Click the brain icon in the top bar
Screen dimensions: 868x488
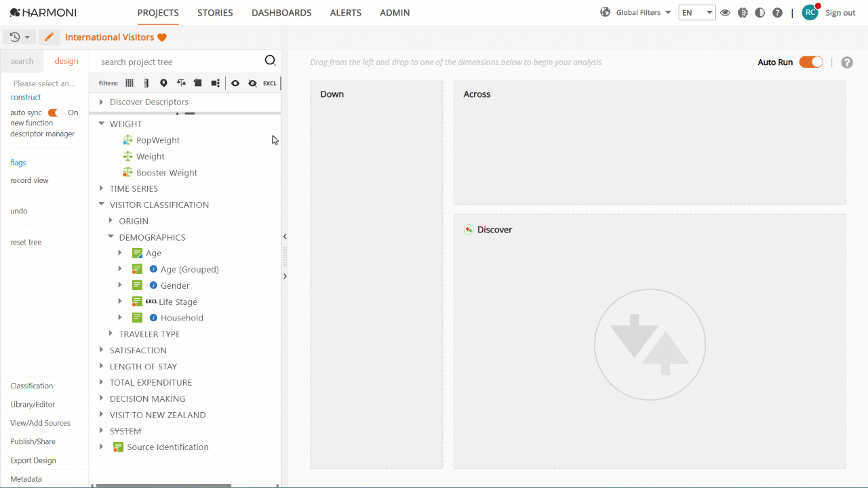point(743,13)
